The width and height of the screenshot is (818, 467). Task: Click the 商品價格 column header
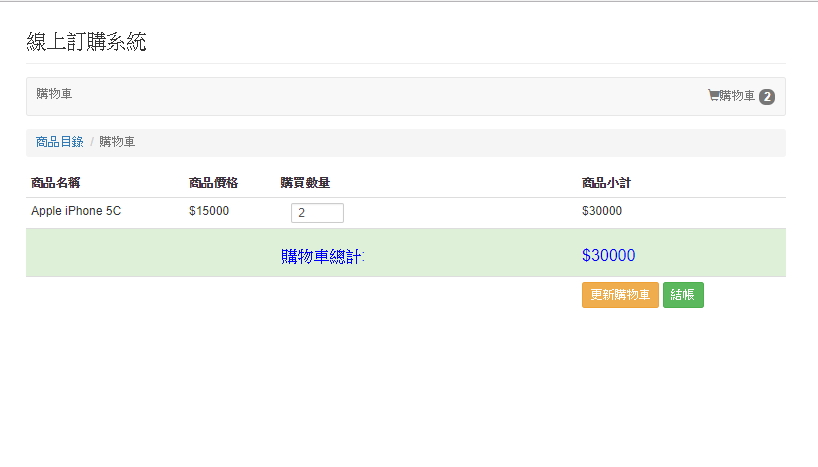[x=213, y=183]
